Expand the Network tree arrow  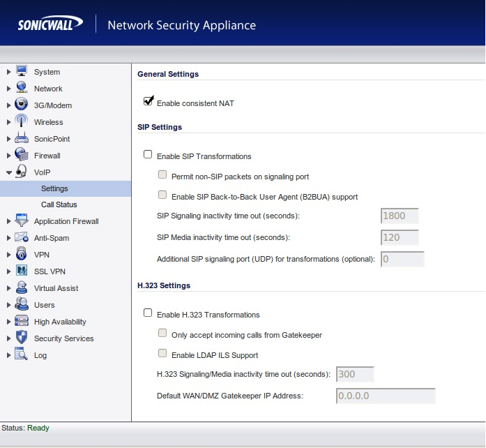(8, 89)
